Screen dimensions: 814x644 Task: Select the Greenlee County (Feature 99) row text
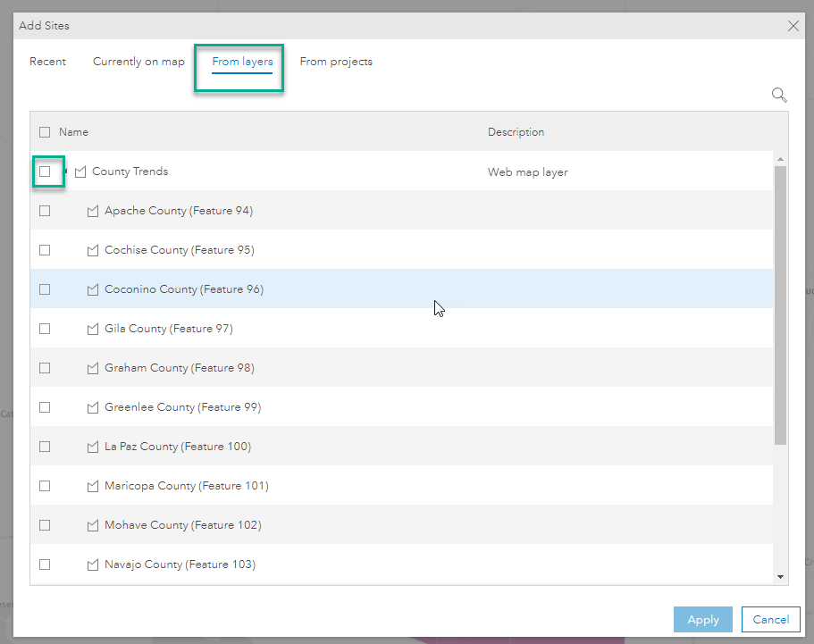(x=183, y=407)
